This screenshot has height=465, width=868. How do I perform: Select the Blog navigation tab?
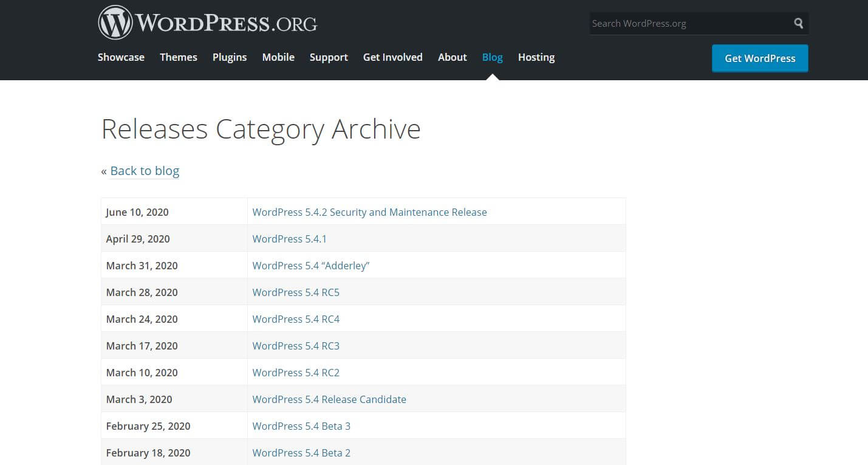coord(493,57)
